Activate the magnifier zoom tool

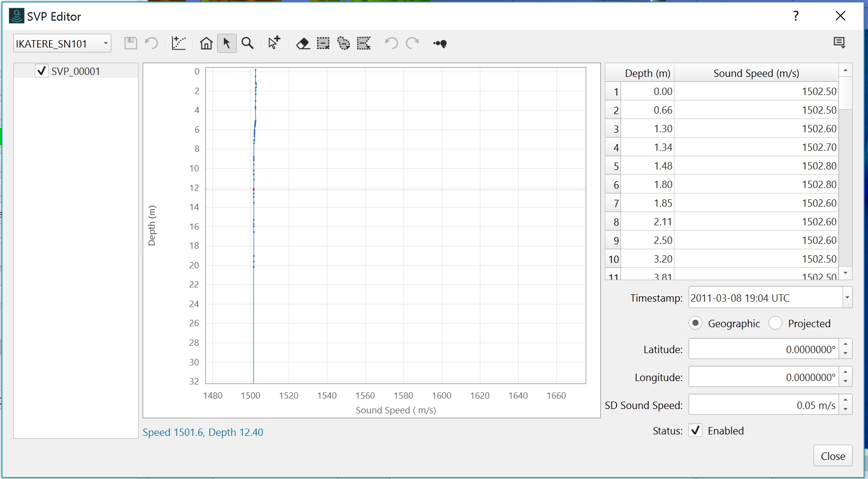pyautogui.click(x=248, y=44)
